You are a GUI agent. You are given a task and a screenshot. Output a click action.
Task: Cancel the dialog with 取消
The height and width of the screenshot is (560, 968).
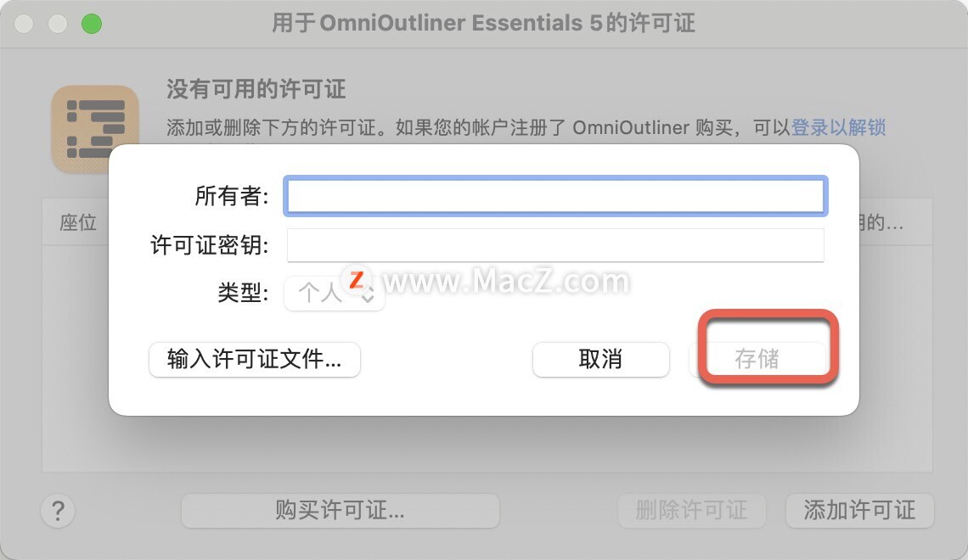tap(600, 359)
